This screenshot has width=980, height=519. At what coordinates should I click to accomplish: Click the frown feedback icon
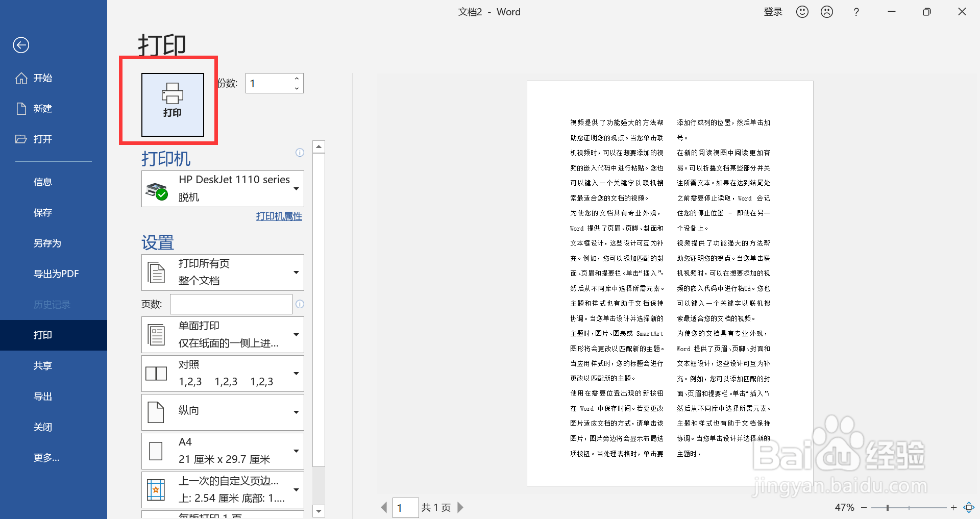827,12
